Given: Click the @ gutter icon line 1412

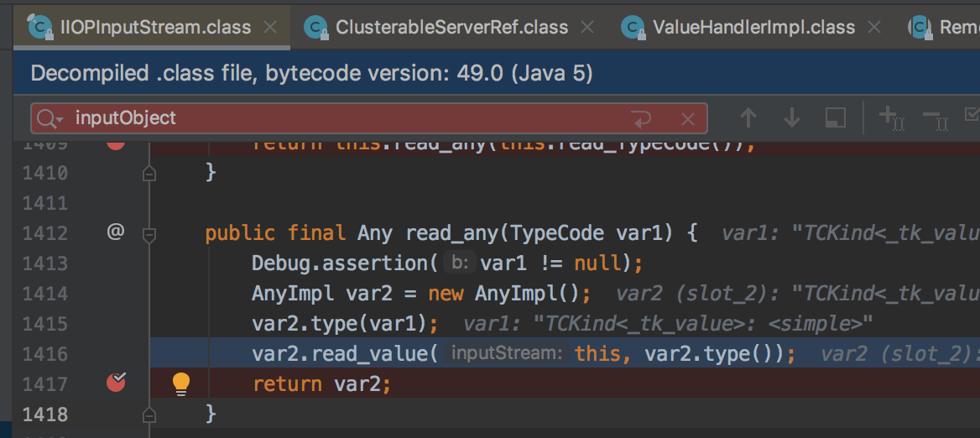Looking at the screenshot, I should click(116, 232).
